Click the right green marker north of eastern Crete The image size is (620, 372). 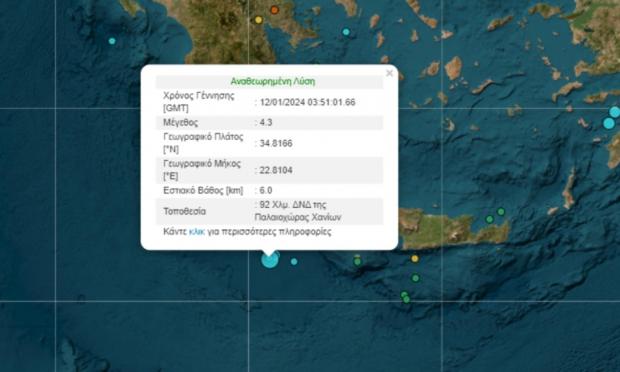(x=501, y=212)
